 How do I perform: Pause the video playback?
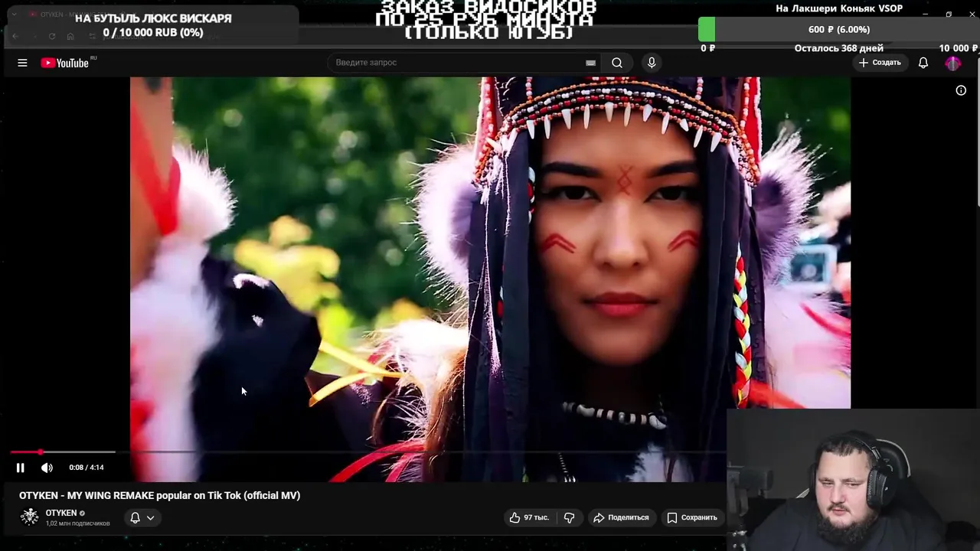pyautogui.click(x=21, y=468)
